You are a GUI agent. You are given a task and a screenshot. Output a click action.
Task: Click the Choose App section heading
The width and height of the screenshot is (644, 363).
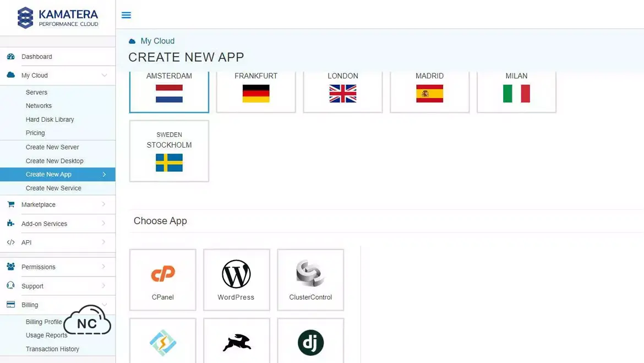[160, 221]
